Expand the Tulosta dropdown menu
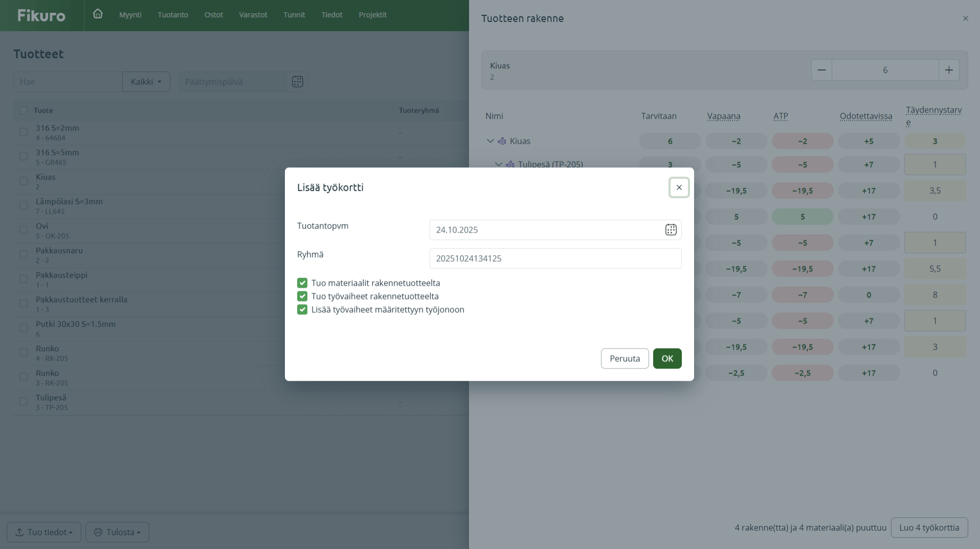980x549 pixels. point(117,532)
